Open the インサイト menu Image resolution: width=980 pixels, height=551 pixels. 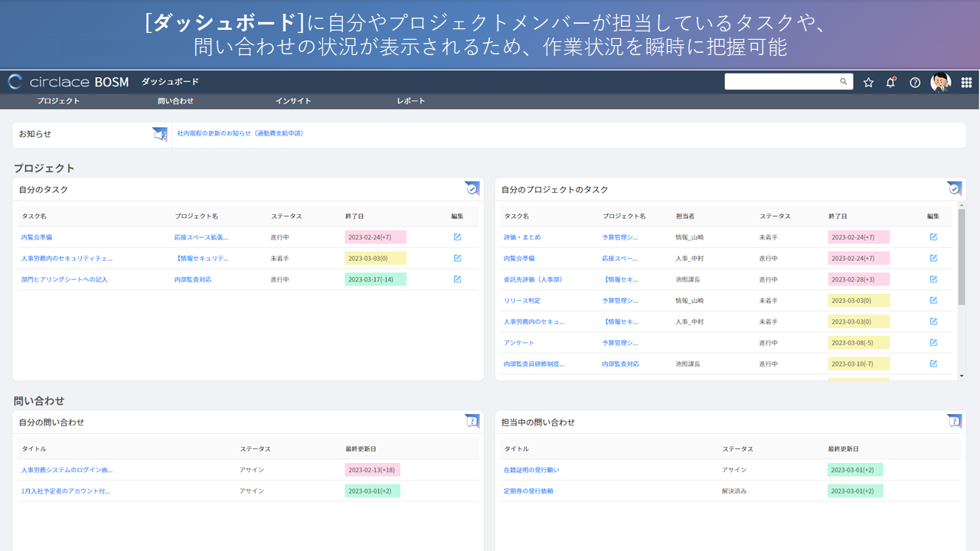coord(293,101)
